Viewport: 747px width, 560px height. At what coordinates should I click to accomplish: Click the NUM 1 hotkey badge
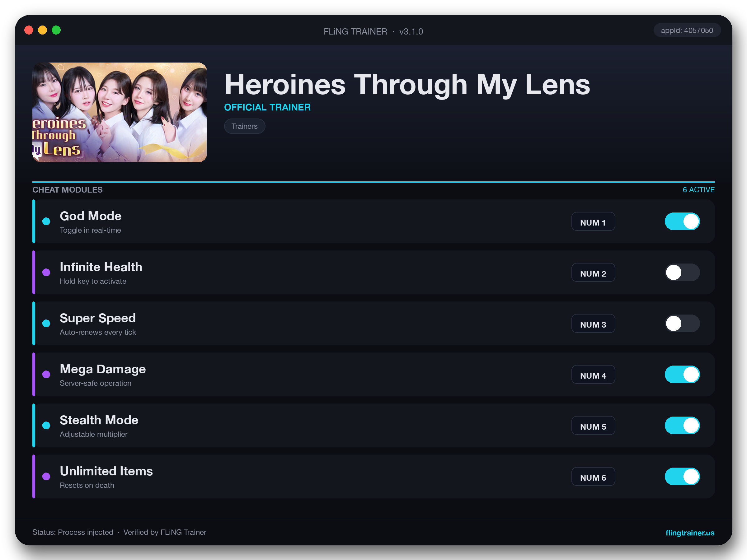click(x=593, y=222)
